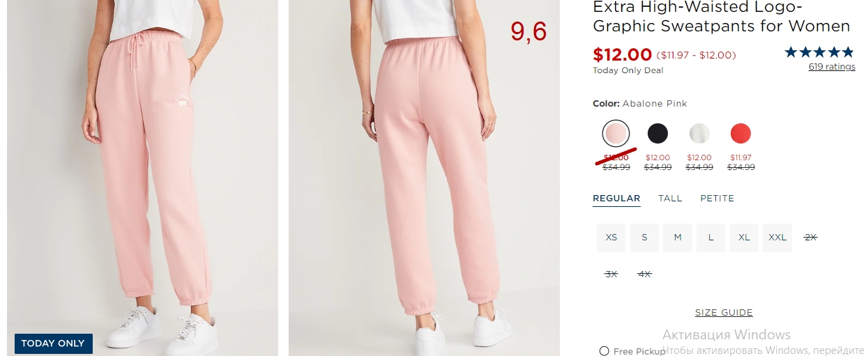The height and width of the screenshot is (356, 868).
Task: Switch to the PETITE fit tab
Action: click(717, 199)
